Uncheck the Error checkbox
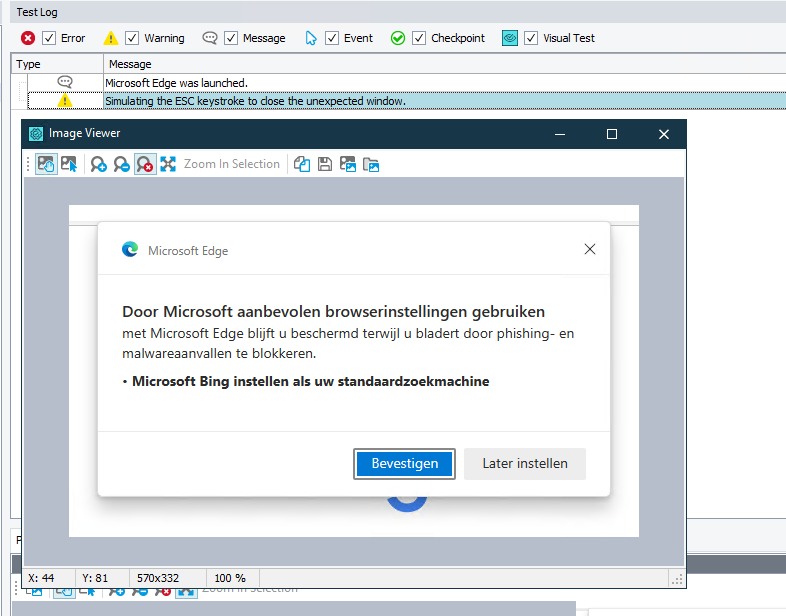Screen dimensions: 786x616 point(49,38)
